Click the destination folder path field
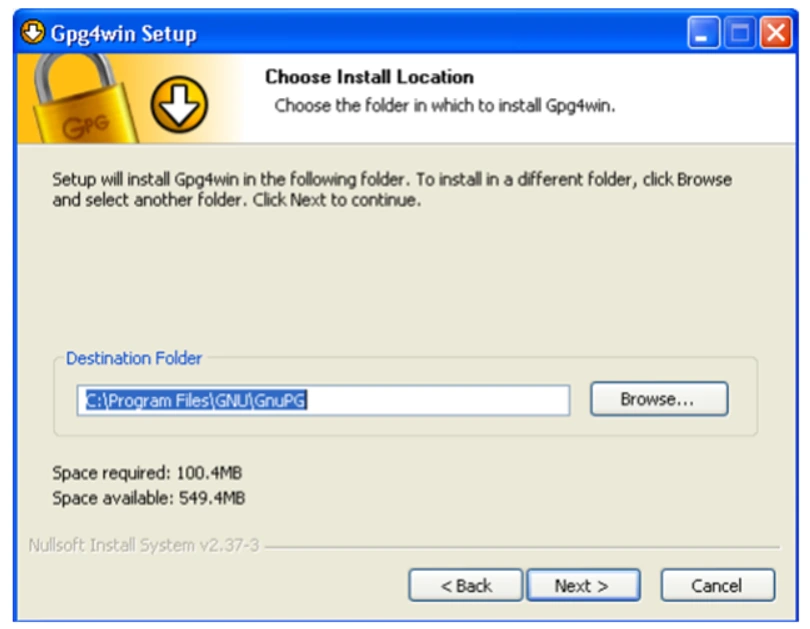Image resolution: width=810 pixels, height=629 pixels. (x=323, y=400)
